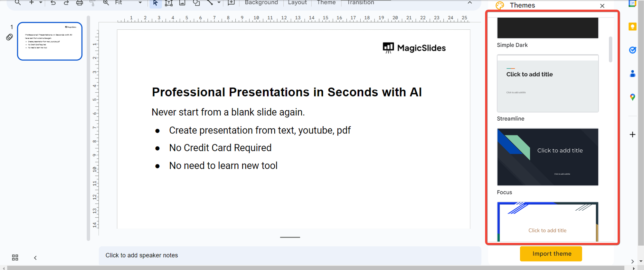The image size is (644, 270).
Task: Open the shape insert tool
Action: point(196,3)
